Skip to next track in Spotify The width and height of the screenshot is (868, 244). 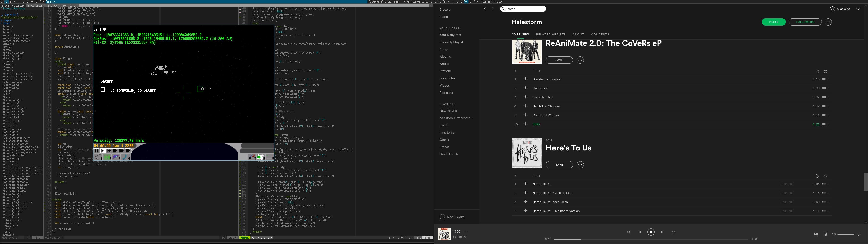tap(662, 232)
